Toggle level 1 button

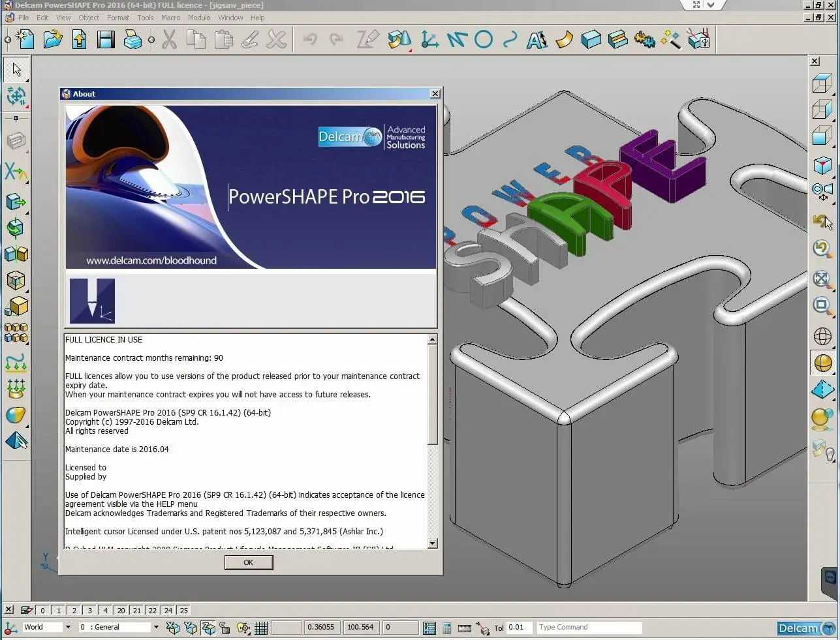(58, 611)
